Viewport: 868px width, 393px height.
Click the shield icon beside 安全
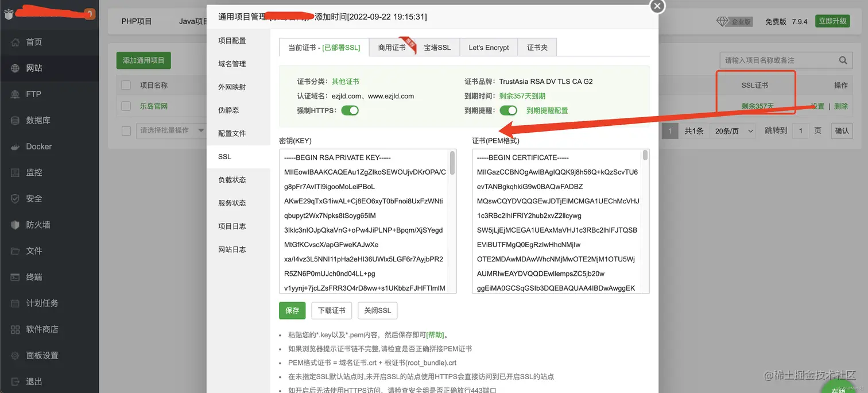[x=15, y=199]
